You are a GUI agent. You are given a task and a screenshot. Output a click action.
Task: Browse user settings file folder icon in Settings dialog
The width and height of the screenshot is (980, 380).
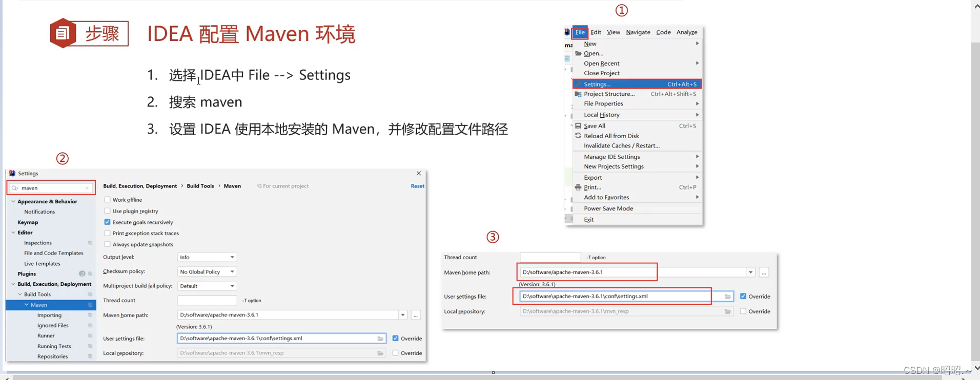(x=380, y=339)
